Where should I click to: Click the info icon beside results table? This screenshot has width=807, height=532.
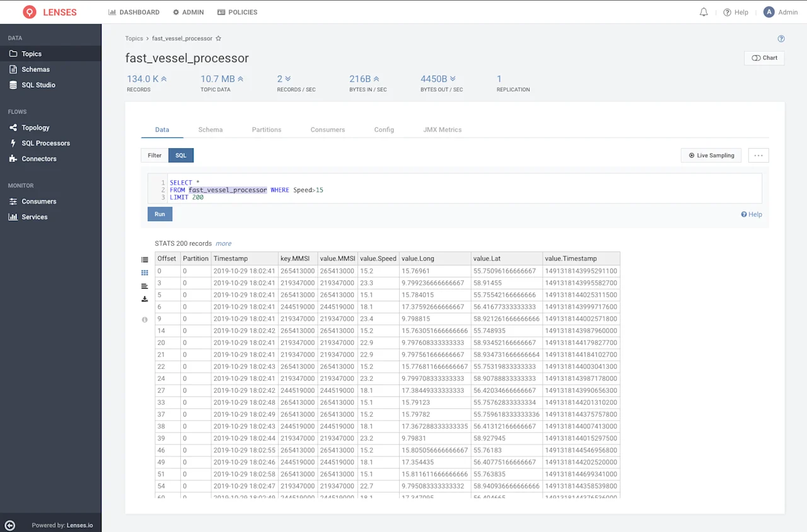[x=144, y=320]
